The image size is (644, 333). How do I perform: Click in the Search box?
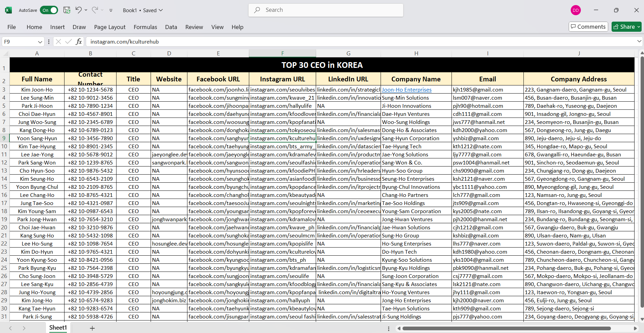pyautogui.click(x=326, y=10)
